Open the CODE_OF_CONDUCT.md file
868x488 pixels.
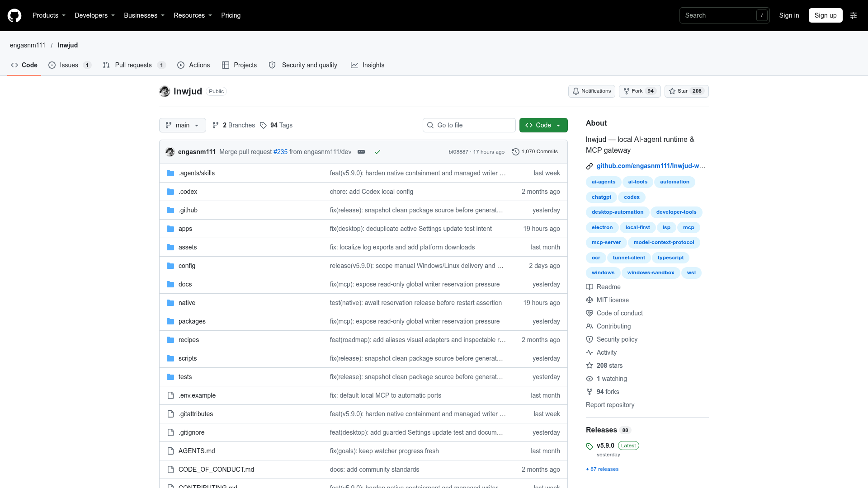(x=216, y=469)
